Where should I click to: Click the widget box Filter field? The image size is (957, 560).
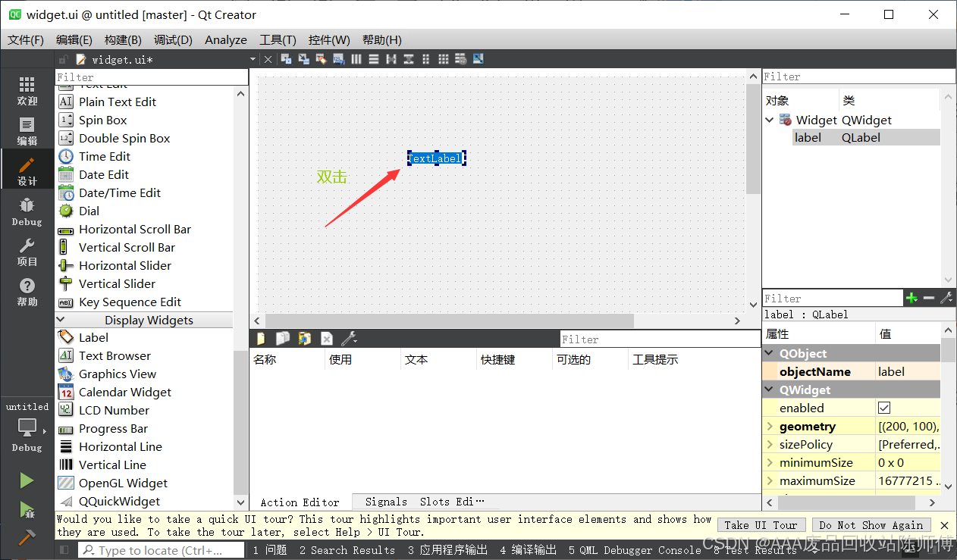pyautogui.click(x=152, y=77)
